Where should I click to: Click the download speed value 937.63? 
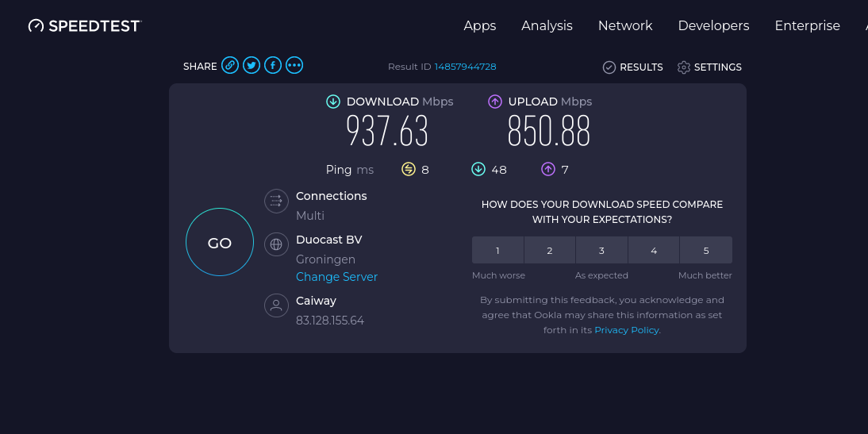click(x=387, y=131)
